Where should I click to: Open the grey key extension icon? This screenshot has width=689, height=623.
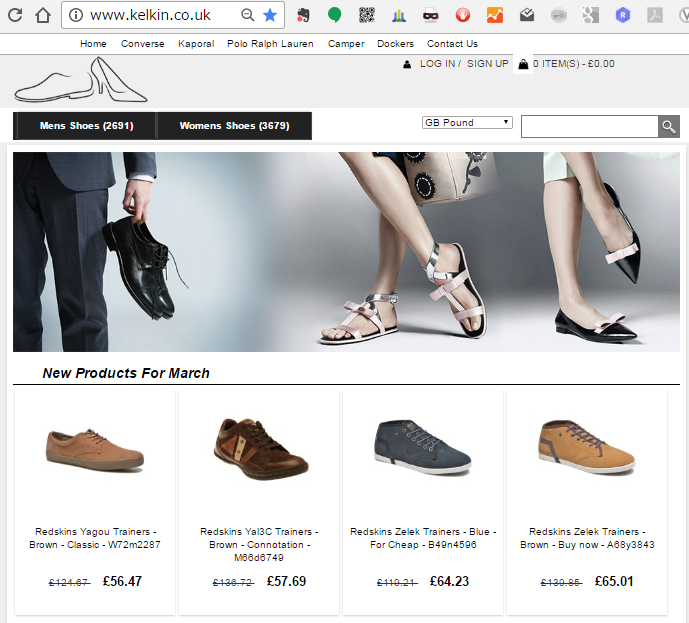pos(559,16)
